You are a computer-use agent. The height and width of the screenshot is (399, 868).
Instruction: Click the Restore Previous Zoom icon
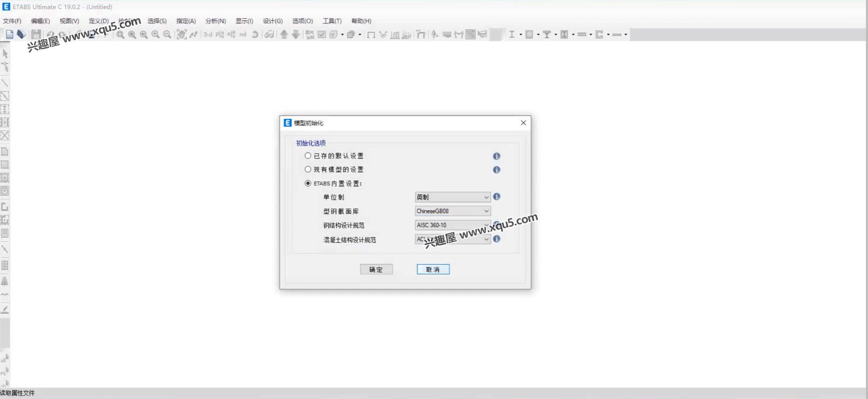point(144,34)
